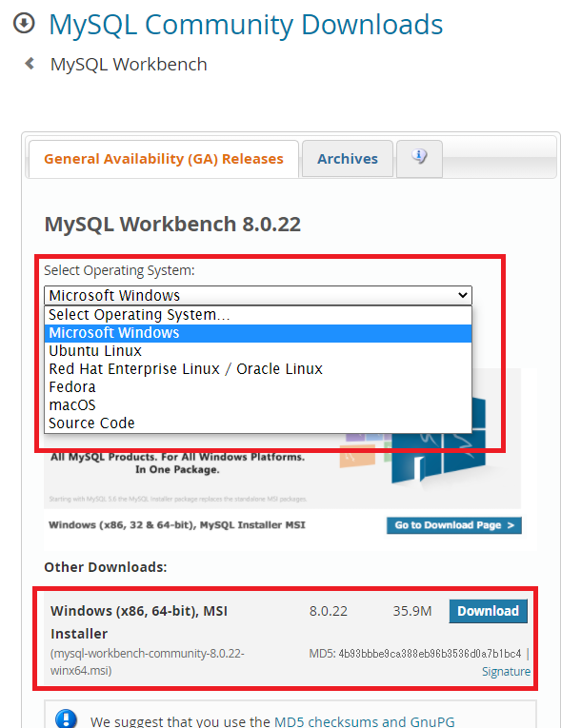Open the MySQL Community Downloads heading link

tap(246, 25)
